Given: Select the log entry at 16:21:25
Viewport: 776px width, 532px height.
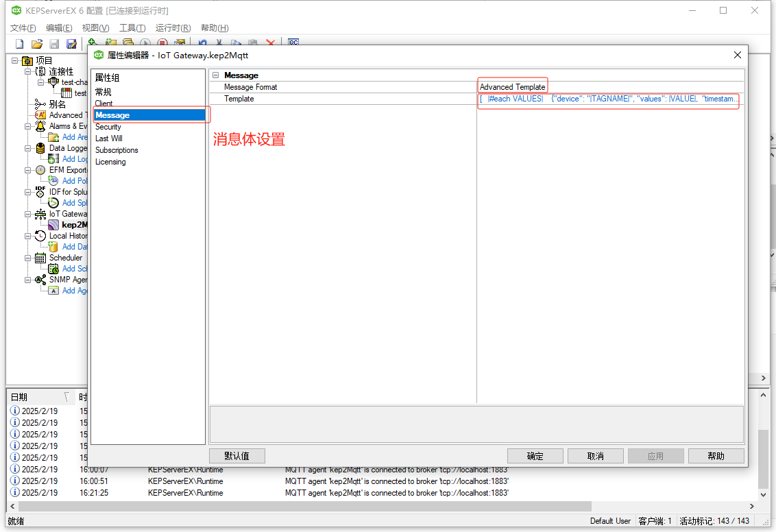Looking at the screenshot, I should click(381, 493).
